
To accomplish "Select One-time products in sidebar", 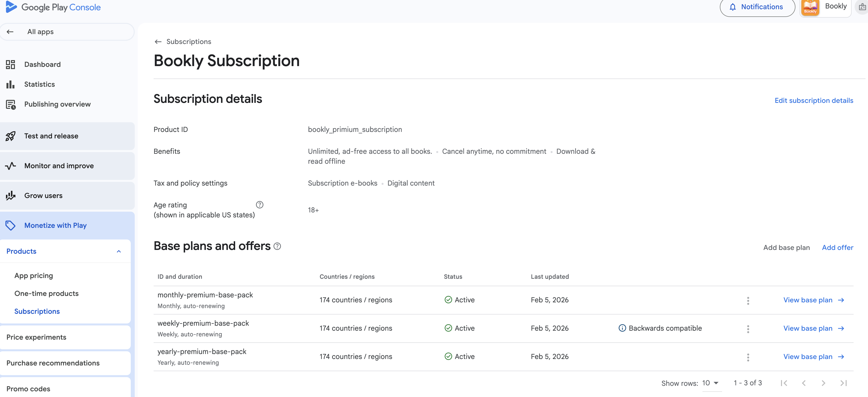I will click(46, 294).
